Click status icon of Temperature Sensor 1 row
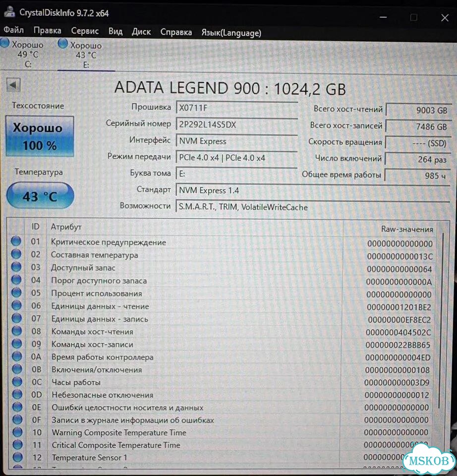The image size is (457, 476). click(x=18, y=457)
